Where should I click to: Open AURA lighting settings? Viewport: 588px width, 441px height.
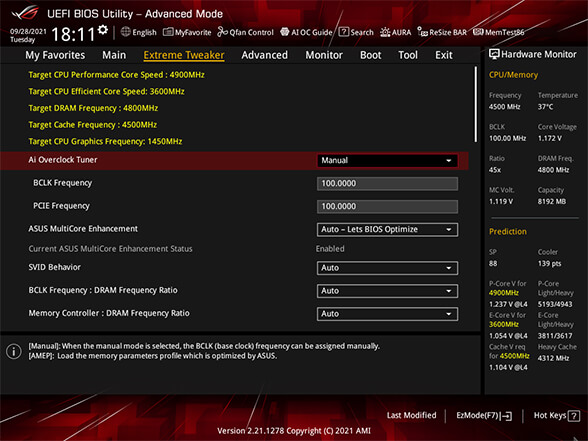pos(395,32)
